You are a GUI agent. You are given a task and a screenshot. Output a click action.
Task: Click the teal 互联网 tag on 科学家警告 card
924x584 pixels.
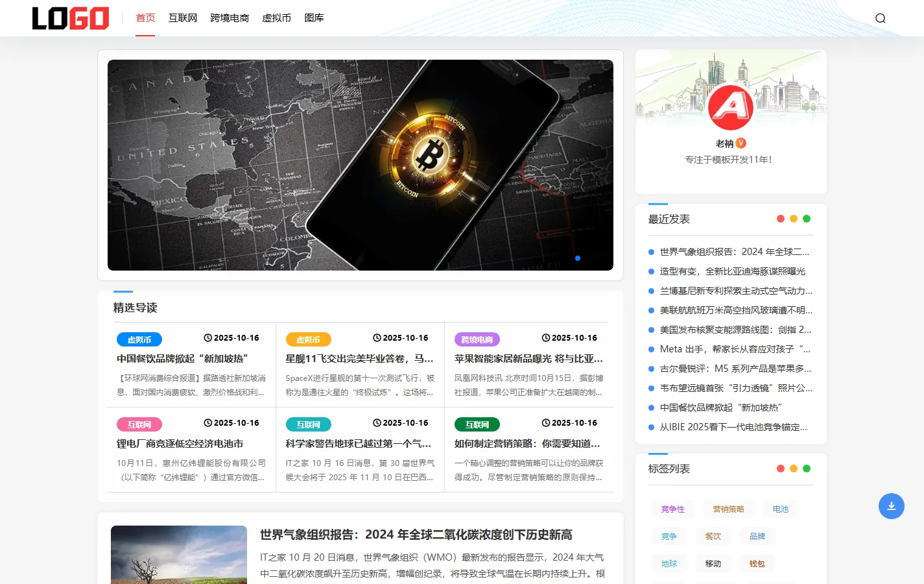308,424
